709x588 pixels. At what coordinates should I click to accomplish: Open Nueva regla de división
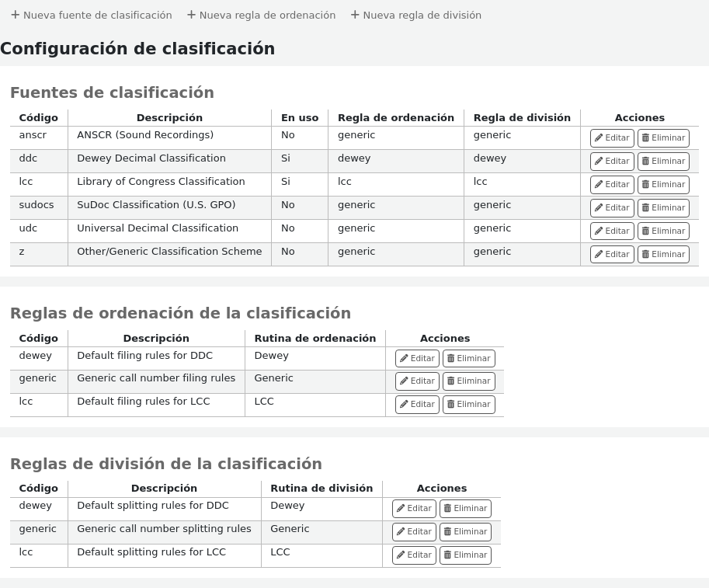(416, 15)
